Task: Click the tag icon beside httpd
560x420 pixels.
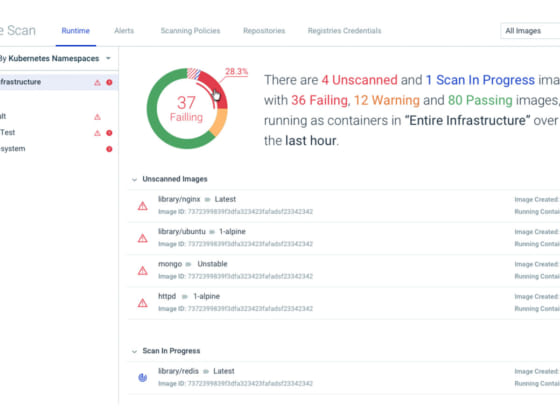Action: tap(185, 297)
